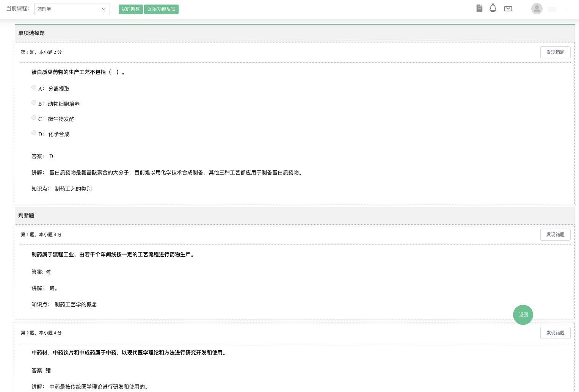Open the mail envelope icon
The height and width of the screenshot is (392, 579).
(x=508, y=9)
